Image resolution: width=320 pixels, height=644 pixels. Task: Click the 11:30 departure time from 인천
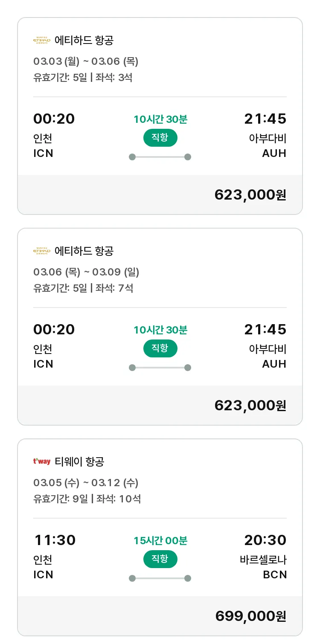click(55, 540)
